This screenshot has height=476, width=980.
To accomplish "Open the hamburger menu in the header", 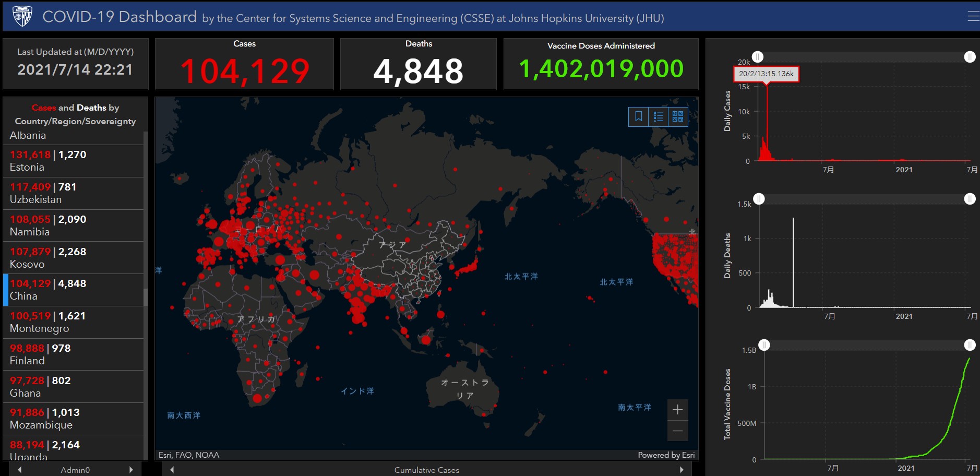I will click(973, 17).
